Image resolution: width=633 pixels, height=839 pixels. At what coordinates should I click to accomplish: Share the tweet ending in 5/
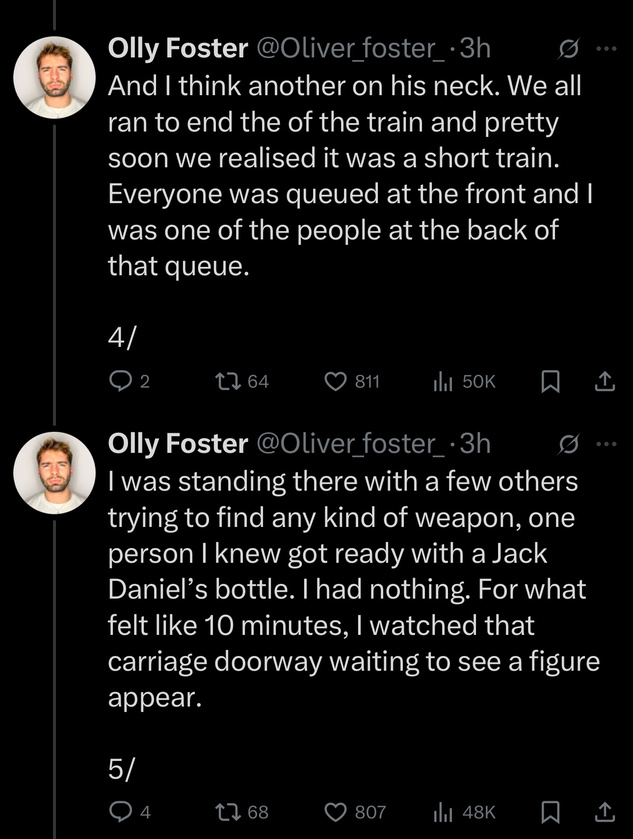pyautogui.click(x=603, y=812)
